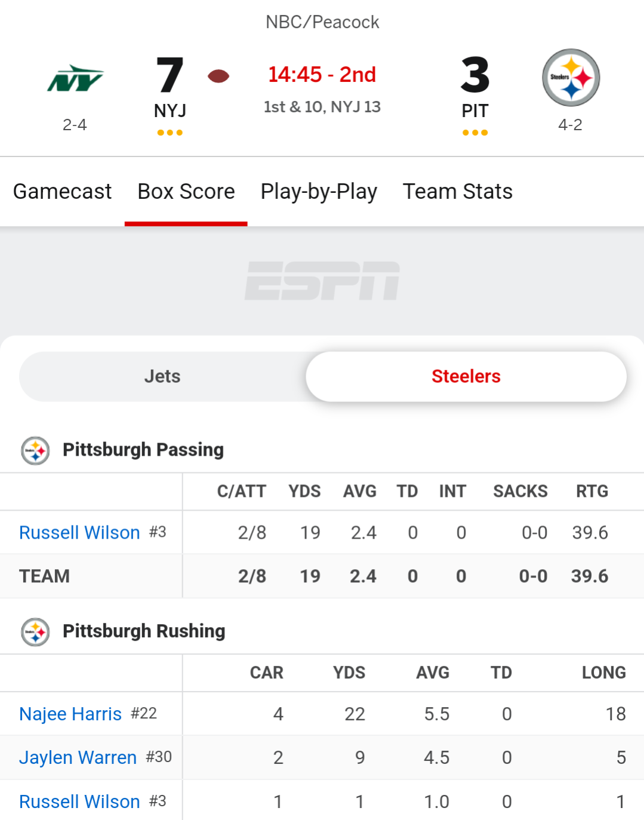Click the Steelers icon beside Pittsburgh Rushing
Image resolution: width=644 pixels, height=820 pixels.
(35, 632)
